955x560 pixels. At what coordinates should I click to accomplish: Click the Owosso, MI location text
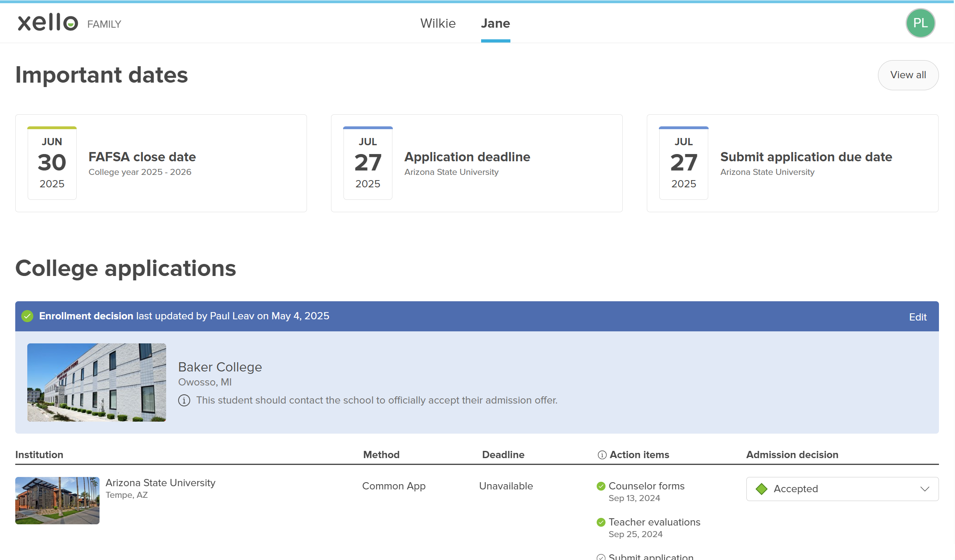tap(205, 382)
